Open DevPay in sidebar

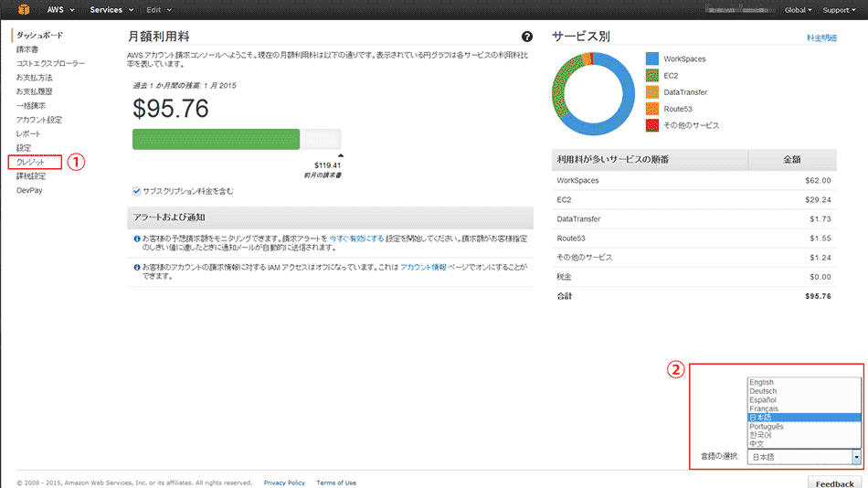pos(29,190)
